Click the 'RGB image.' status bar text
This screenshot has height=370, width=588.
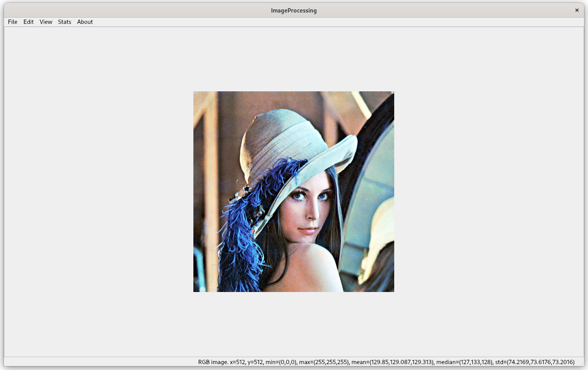pyautogui.click(x=213, y=362)
